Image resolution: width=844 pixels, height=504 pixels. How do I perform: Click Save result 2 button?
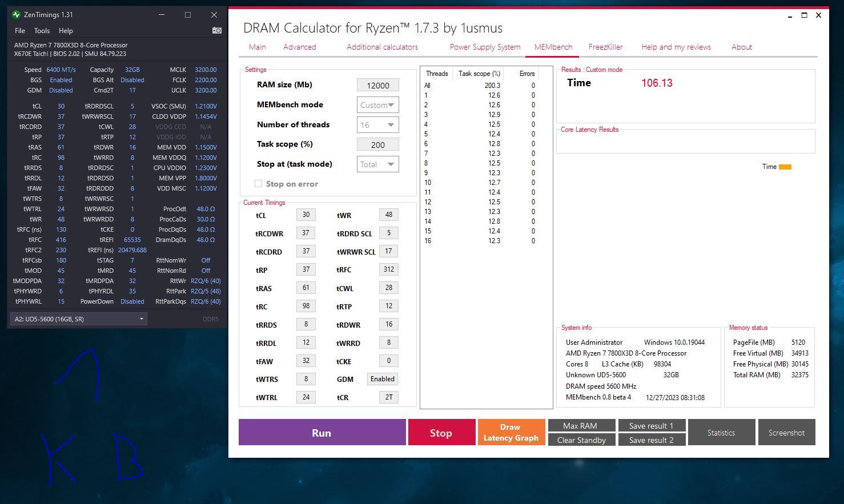click(x=652, y=440)
